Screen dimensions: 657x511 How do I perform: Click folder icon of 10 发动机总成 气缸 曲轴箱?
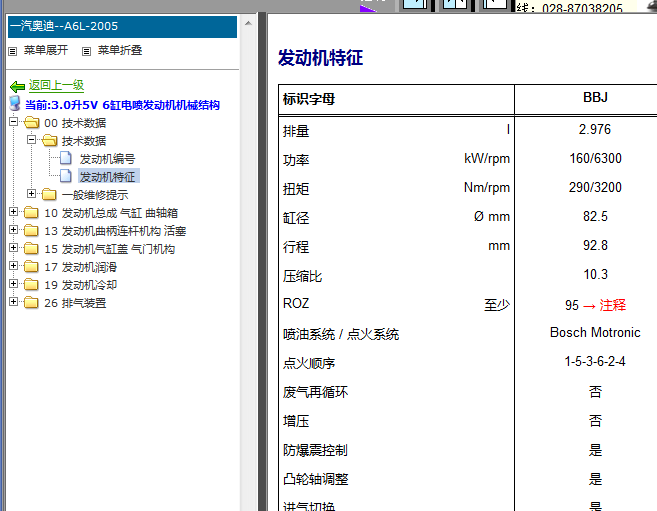pos(31,212)
